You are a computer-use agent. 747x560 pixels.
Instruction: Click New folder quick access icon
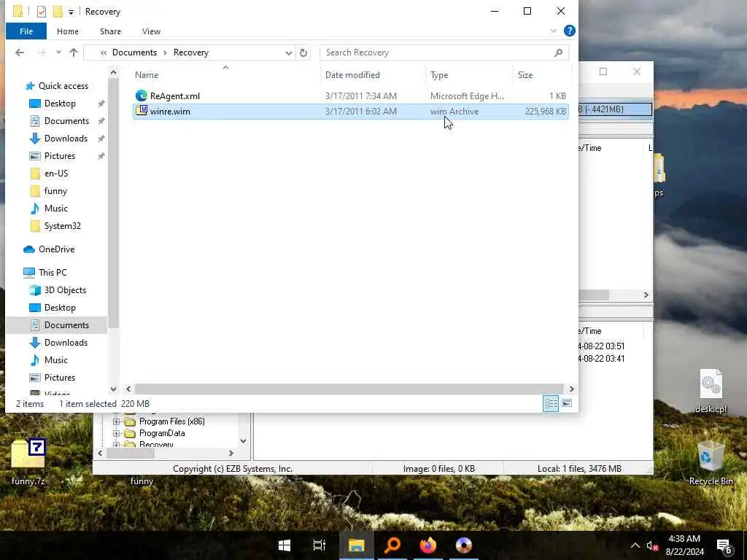tap(58, 12)
